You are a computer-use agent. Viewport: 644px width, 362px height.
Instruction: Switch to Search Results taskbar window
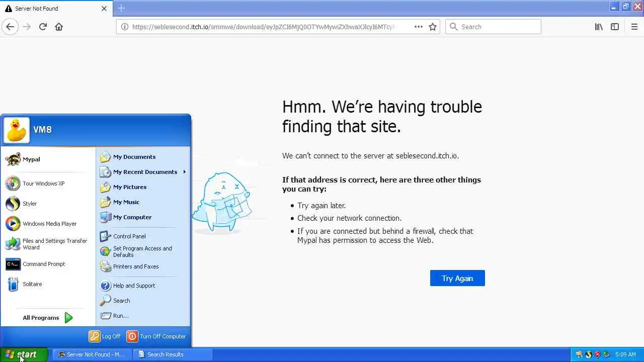173,354
